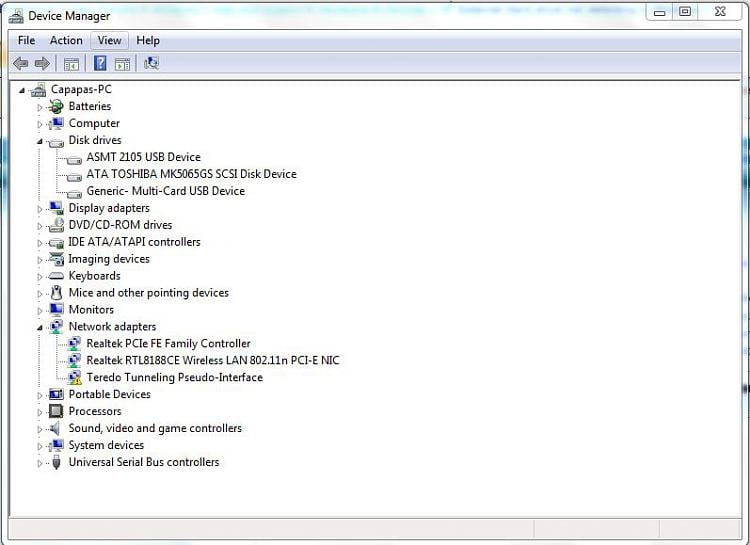Collapse the Network adapters node arrow
750x545 pixels.
(x=40, y=328)
